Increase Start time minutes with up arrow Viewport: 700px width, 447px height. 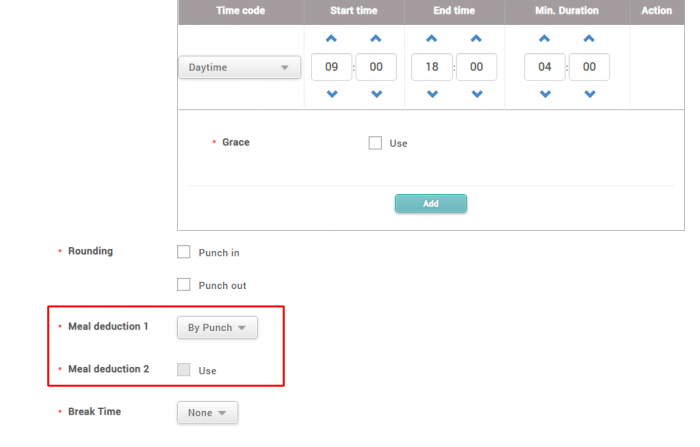coord(376,39)
